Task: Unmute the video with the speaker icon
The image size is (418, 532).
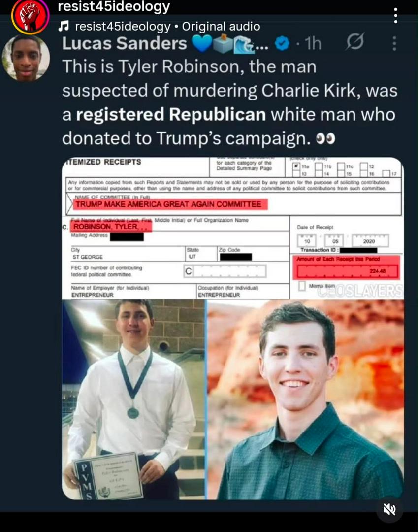Action: click(x=389, y=509)
